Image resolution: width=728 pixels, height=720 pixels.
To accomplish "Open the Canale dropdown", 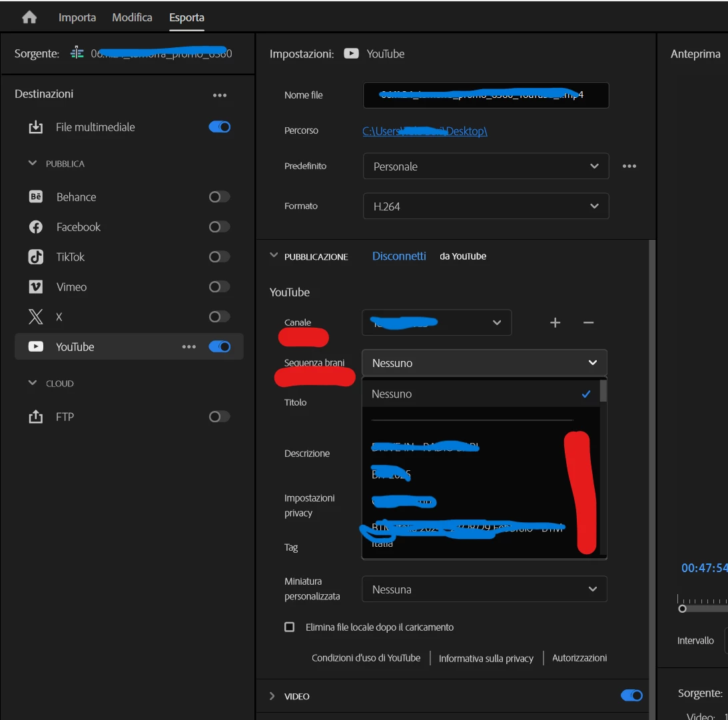I will [437, 322].
